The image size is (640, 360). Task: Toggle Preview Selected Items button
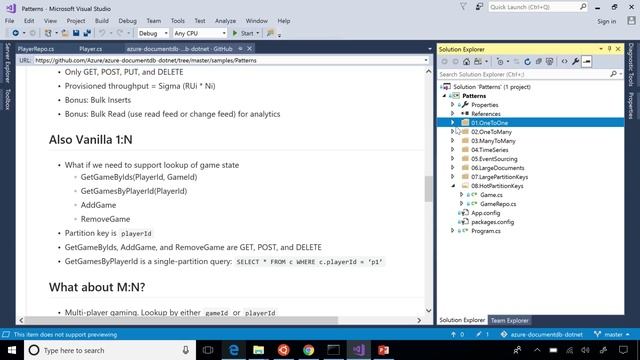[x=587, y=62]
